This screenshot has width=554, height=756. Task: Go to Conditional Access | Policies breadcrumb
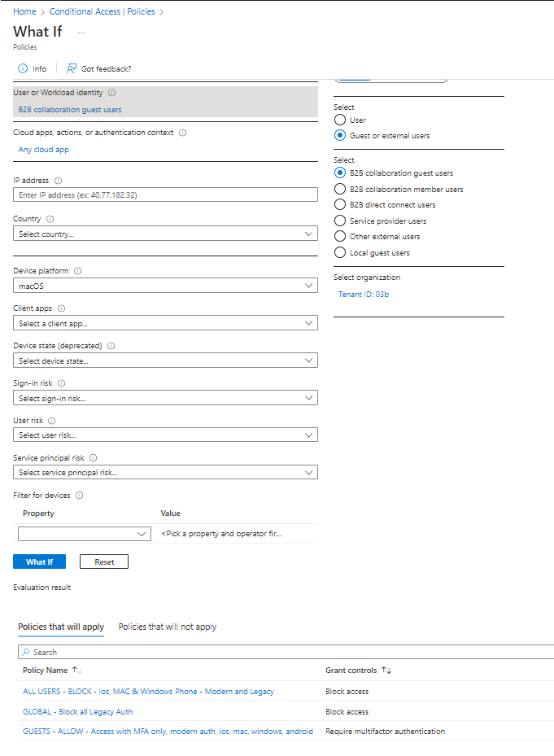[103, 11]
